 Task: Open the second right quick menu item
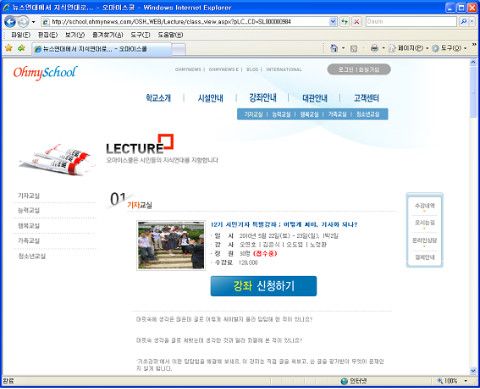tap(425, 222)
